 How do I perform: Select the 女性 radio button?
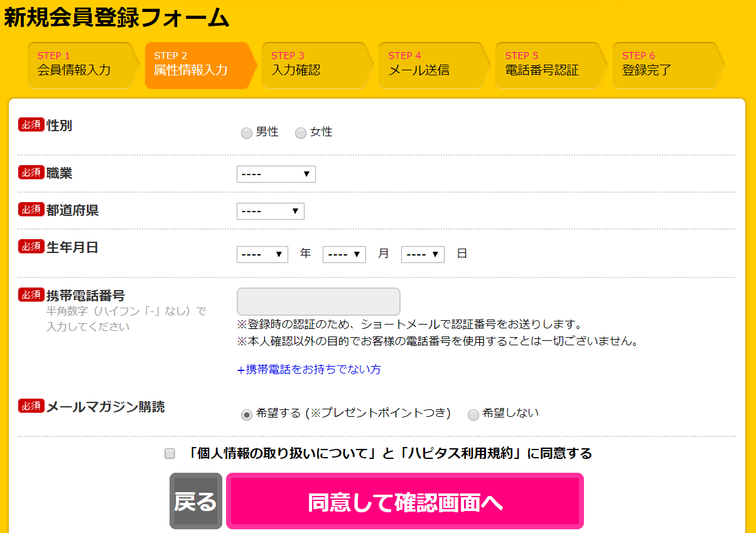[301, 133]
